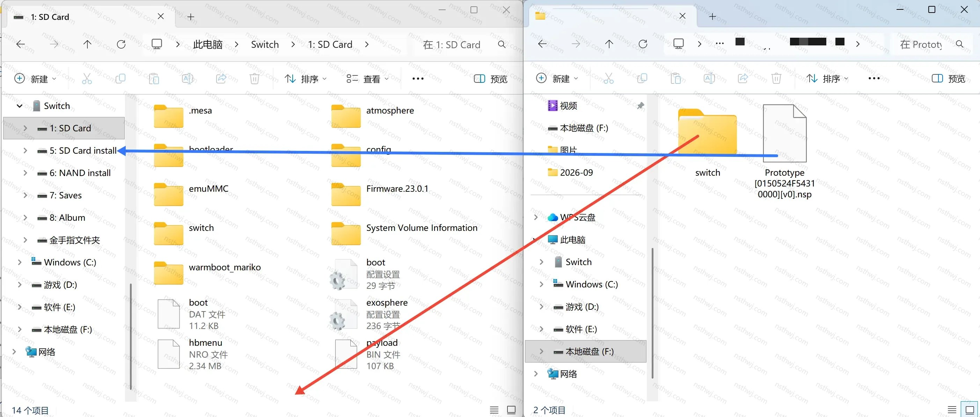Expand the 5: SD Card install tree node
Viewport: 980px width, 417px height.
25,151
